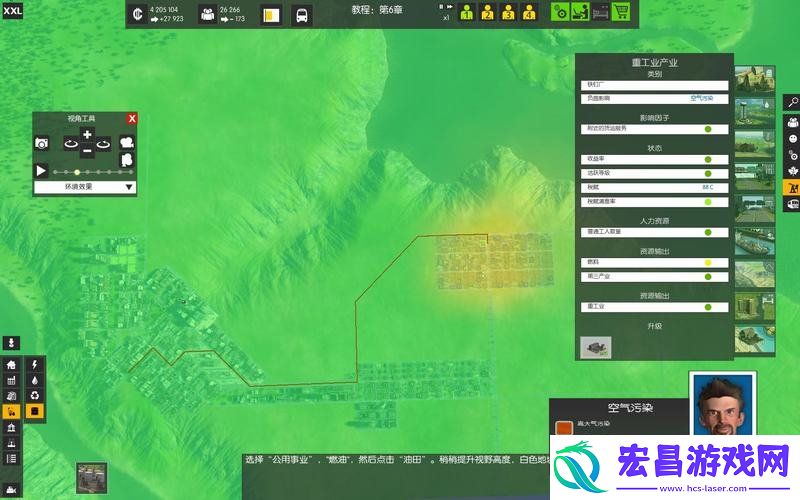Show satisfaction smiley overlay

click(792, 139)
